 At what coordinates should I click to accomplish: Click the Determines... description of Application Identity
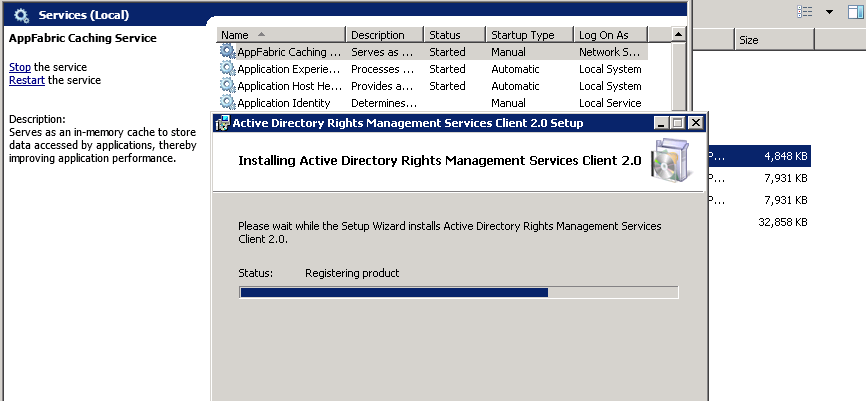tap(384, 103)
